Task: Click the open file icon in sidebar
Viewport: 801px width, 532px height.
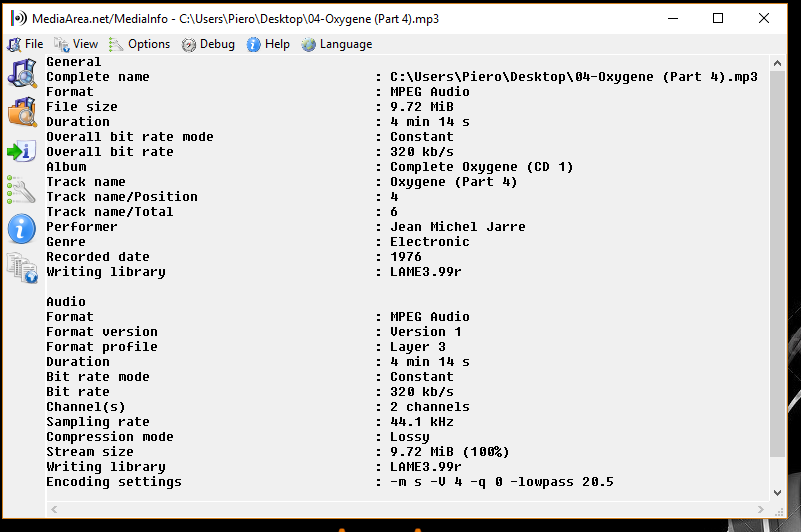Action: [x=22, y=73]
